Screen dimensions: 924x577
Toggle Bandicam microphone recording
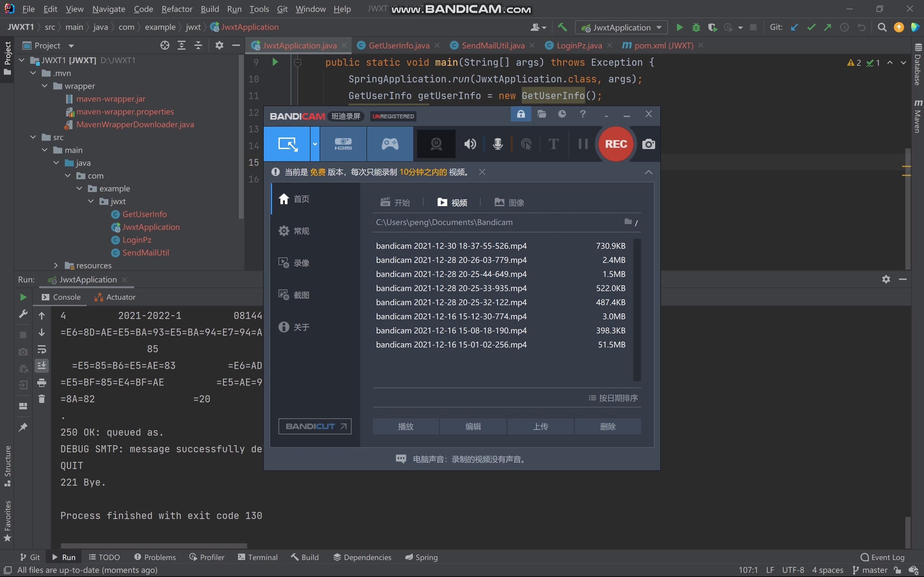498,144
